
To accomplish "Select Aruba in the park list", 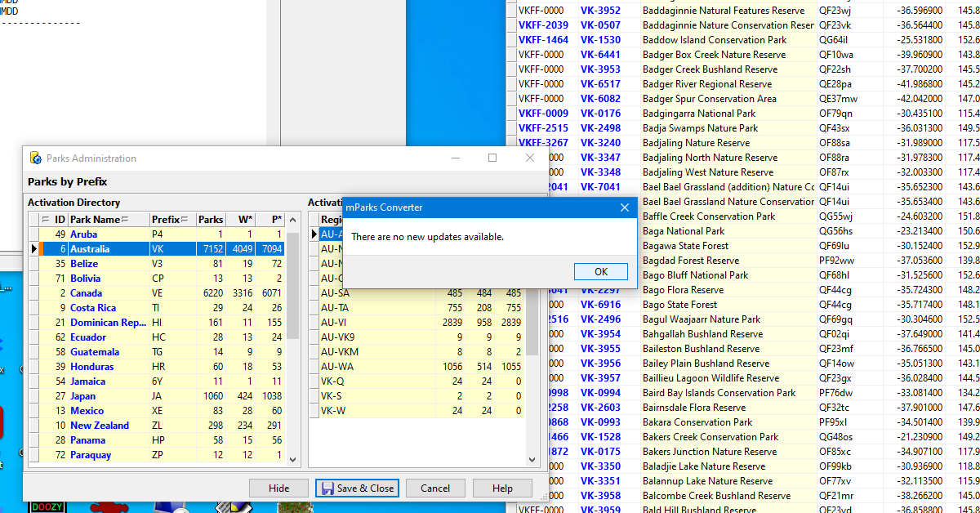I will click(158, 234).
